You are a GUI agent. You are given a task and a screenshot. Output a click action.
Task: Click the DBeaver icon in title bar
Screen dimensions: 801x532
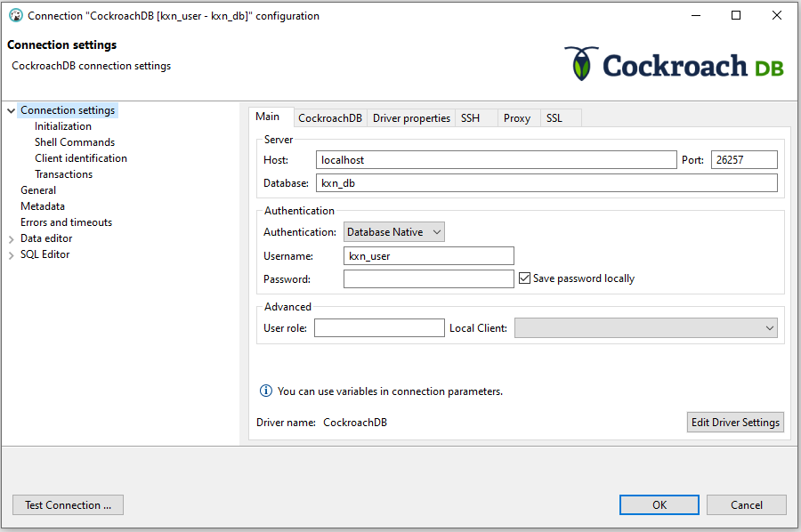(x=16, y=16)
